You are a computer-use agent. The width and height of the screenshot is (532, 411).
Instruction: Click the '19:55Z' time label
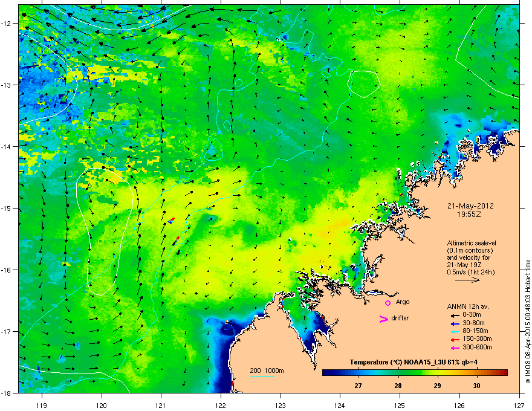tap(469, 215)
